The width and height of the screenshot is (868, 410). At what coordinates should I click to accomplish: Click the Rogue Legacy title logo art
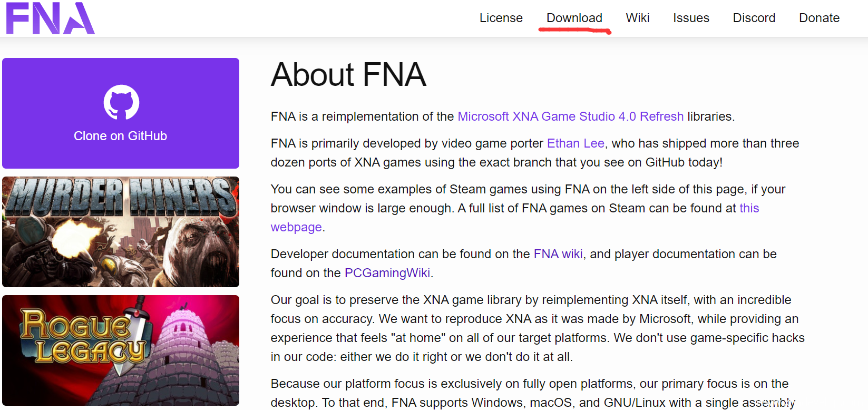click(x=82, y=337)
